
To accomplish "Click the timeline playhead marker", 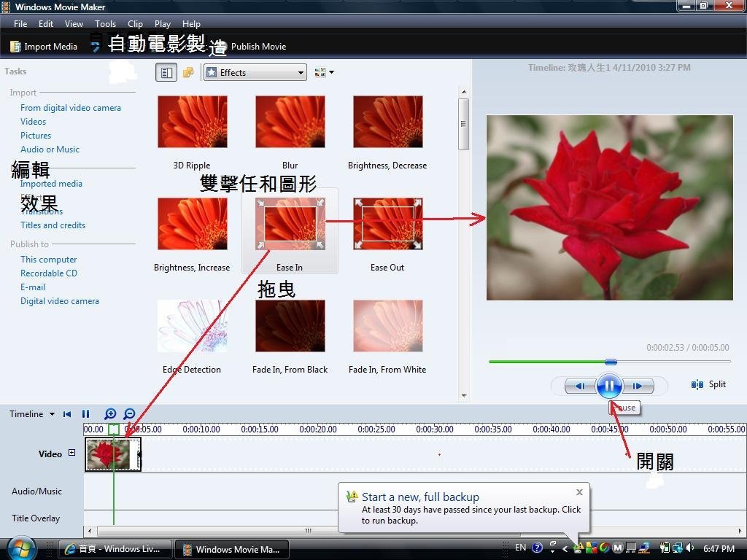I will coord(113,429).
